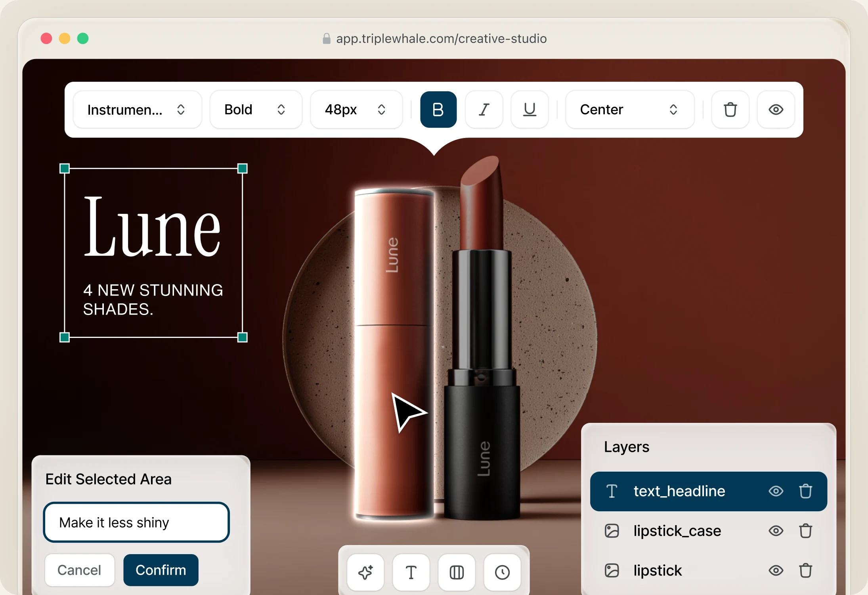
Task: Delete the lipstick_case layer
Action: 805,531
